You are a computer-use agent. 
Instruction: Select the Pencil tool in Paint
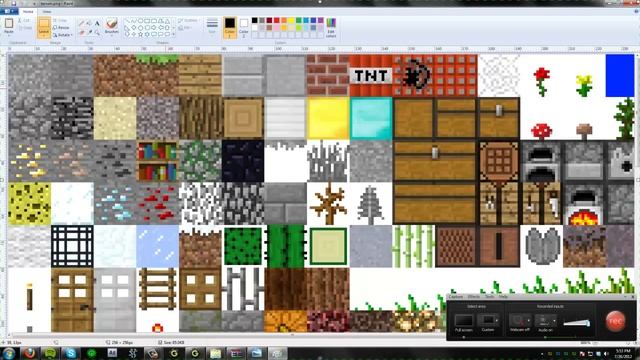click(x=82, y=23)
